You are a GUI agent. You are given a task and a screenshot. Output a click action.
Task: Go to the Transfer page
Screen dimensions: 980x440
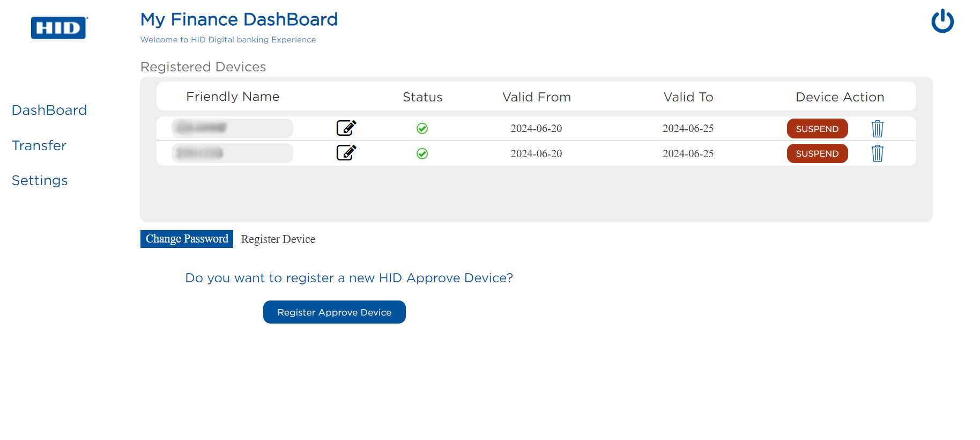point(39,145)
